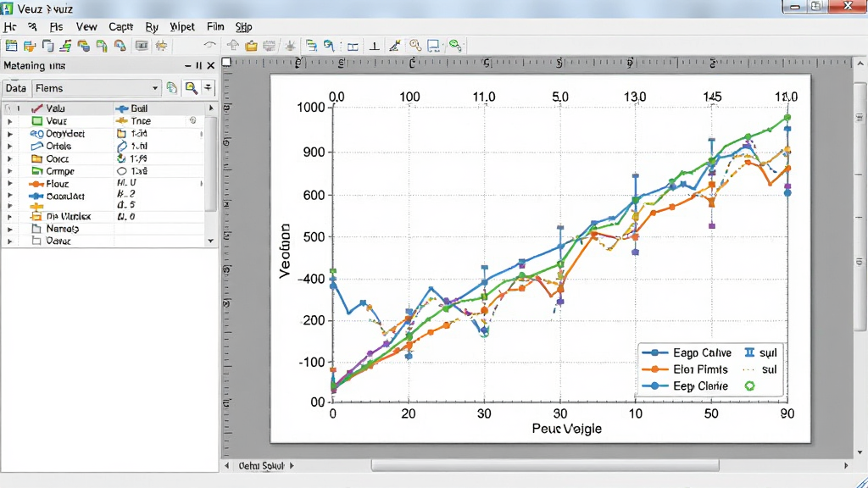Select the OmyVdeet tree item

pos(58,133)
